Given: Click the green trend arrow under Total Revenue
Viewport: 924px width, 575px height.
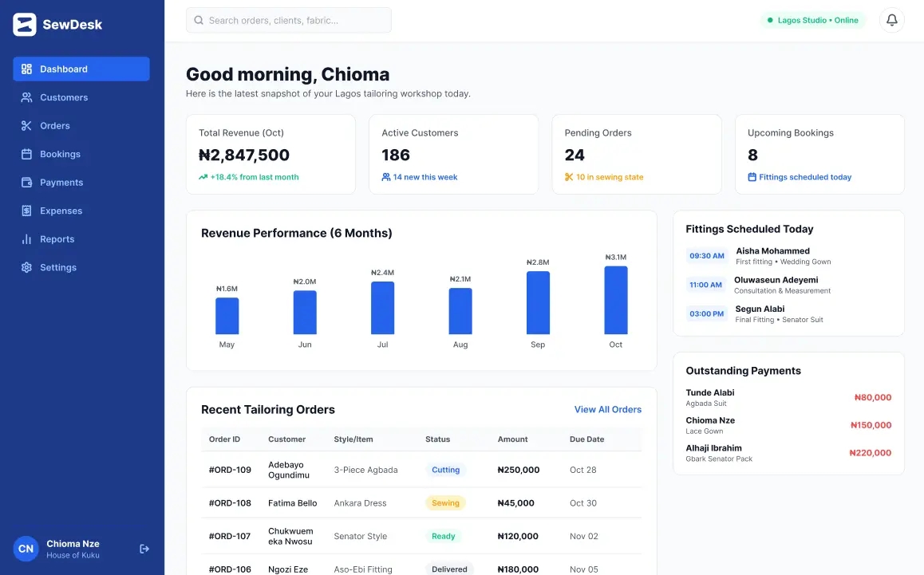Looking at the screenshot, I should pos(203,177).
